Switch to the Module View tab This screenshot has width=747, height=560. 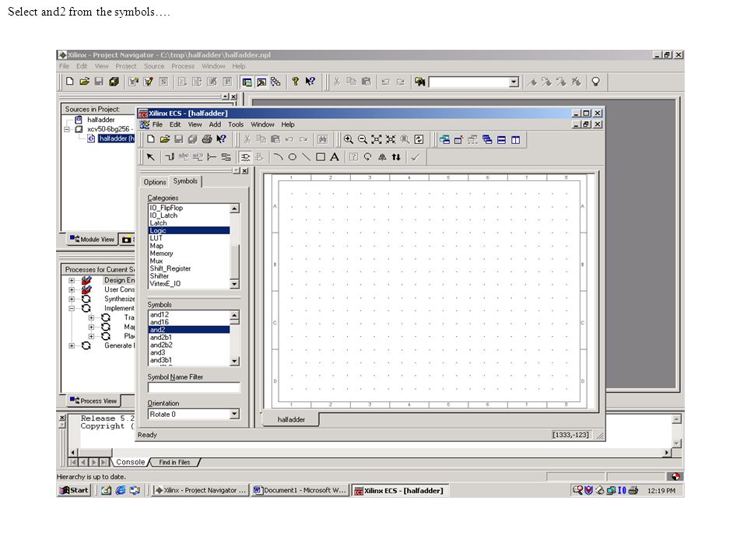point(92,239)
